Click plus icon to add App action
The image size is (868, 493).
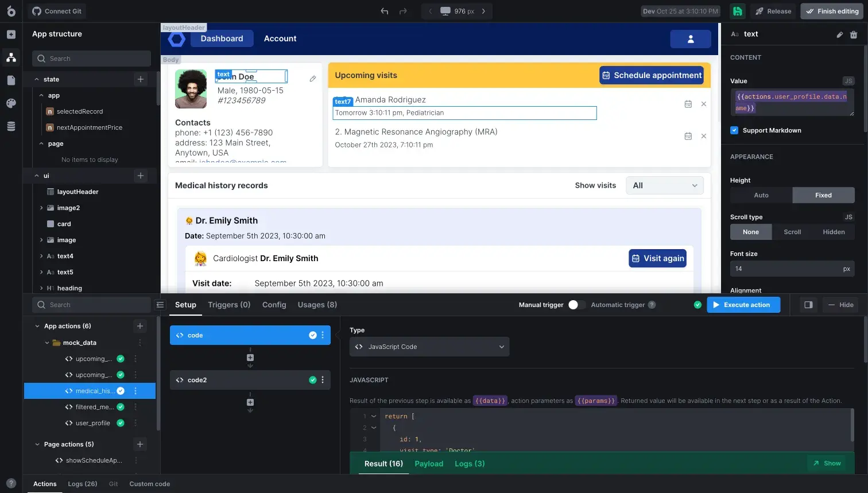[x=140, y=326]
